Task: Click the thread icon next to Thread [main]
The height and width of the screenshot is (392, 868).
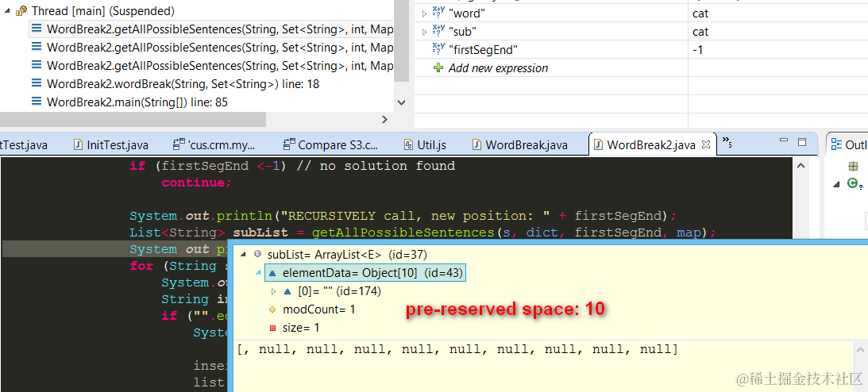Action: 21,11
